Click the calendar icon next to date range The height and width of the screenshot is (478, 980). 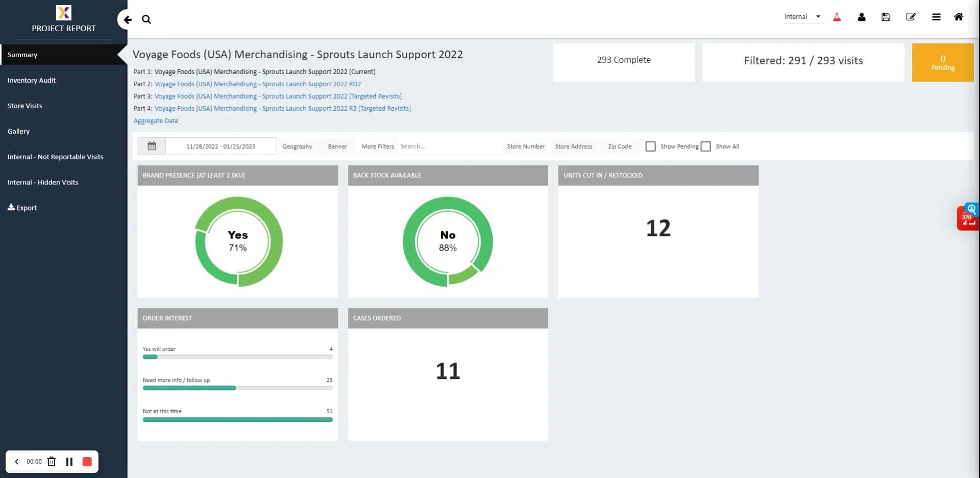point(151,146)
